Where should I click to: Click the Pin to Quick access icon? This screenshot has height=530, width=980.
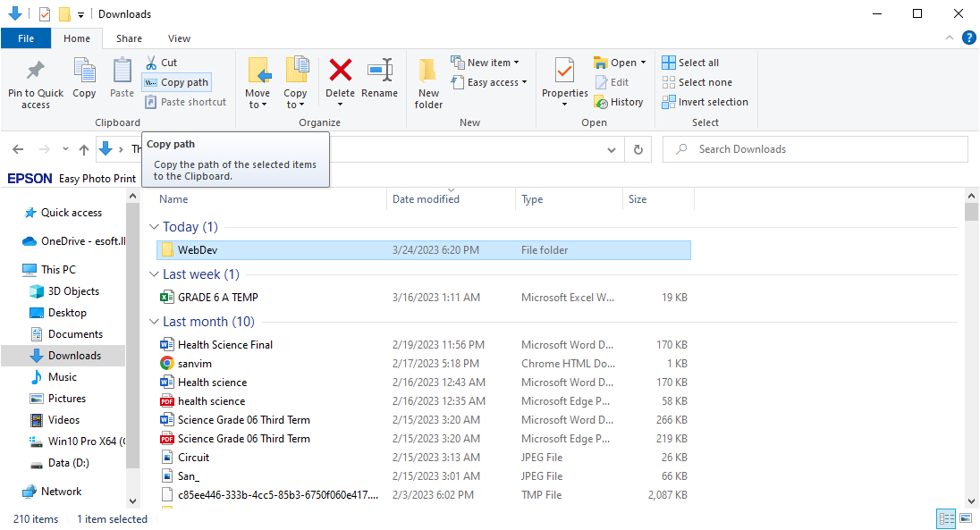(x=36, y=71)
